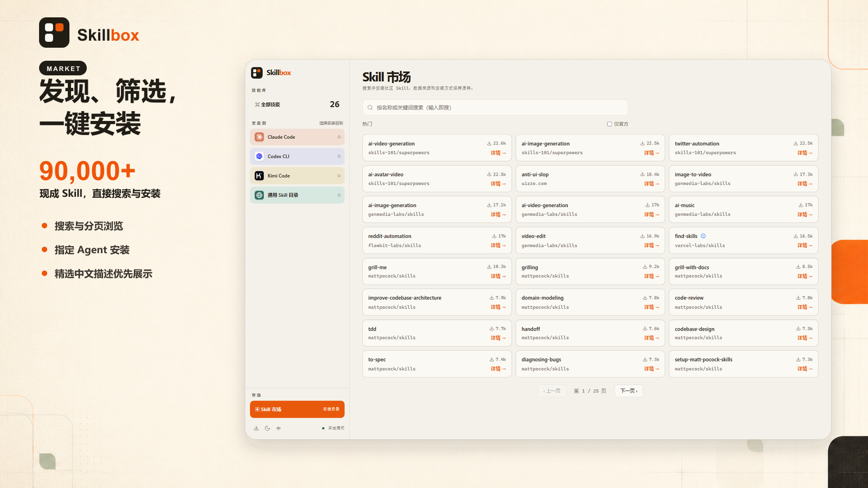Click the download count icon on the twitter-automation card
The image size is (868, 488).
796,144
